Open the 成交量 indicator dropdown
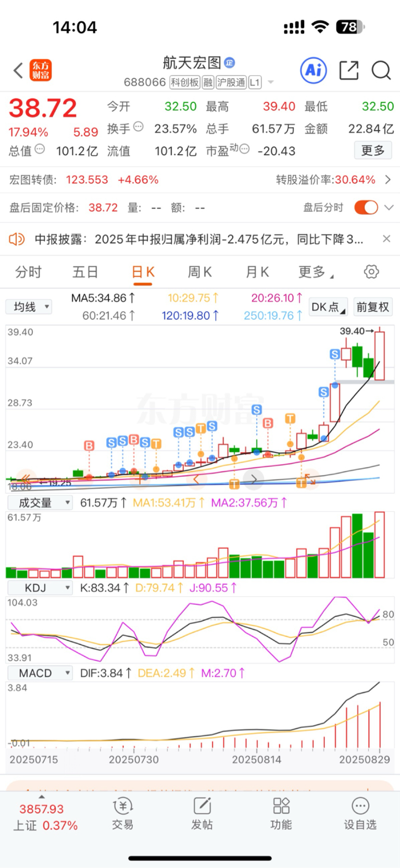Image resolution: width=400 pixels, height=868 pixels. point(40,503)
